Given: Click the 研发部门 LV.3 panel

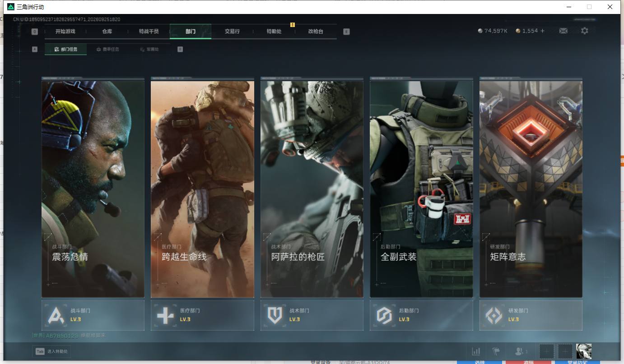Looking at the screenshot, I should click(x=531, y=315).
